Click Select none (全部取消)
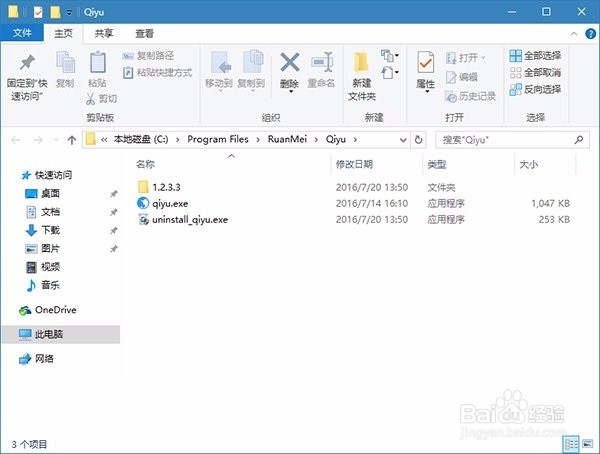600x454 pixels. tap(535, 73)
